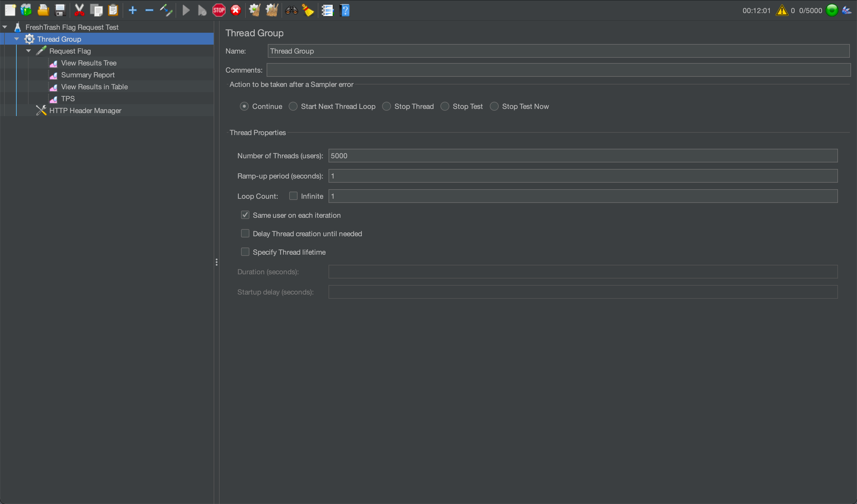
Task: Click the warning triangle log indicator
Action: 781,10
